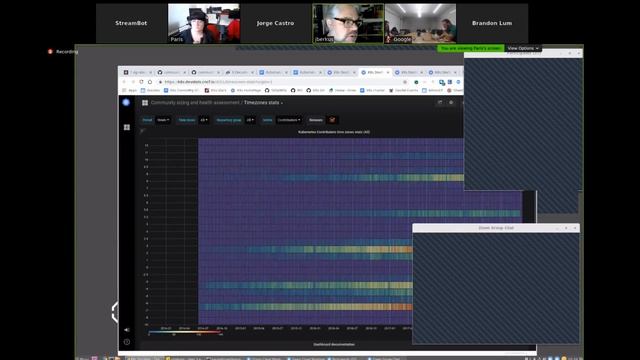Select Google room video thumbnail
The image size is (640, 360).
tap(420, 23)
